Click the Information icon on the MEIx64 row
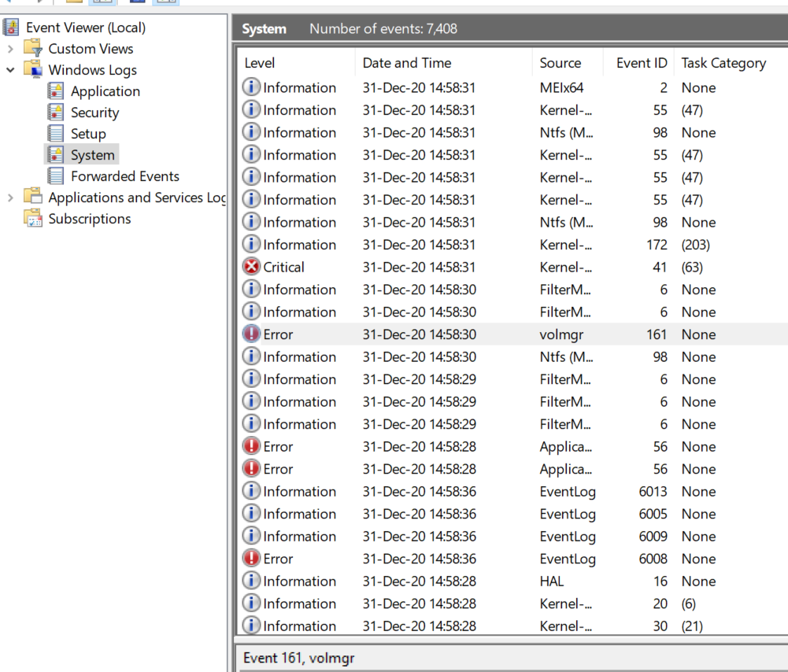The image size is (788, 672). click(x=251, y=88)
